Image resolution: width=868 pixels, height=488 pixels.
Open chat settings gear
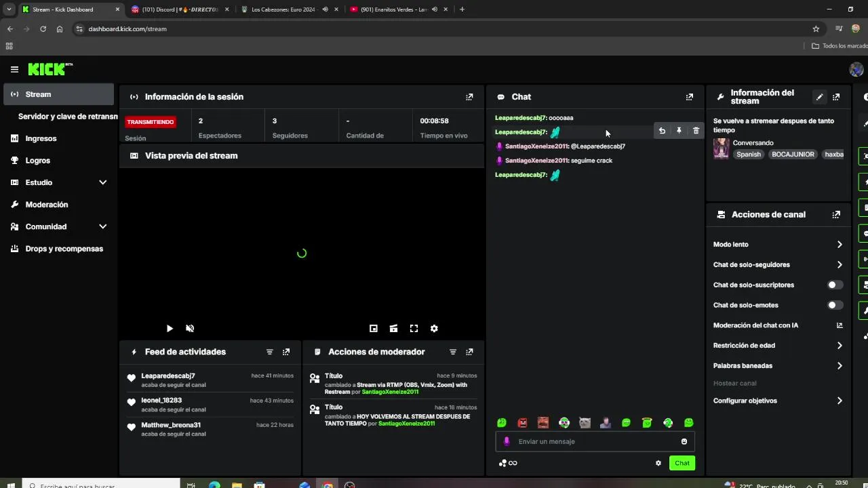tap(658, 463)
